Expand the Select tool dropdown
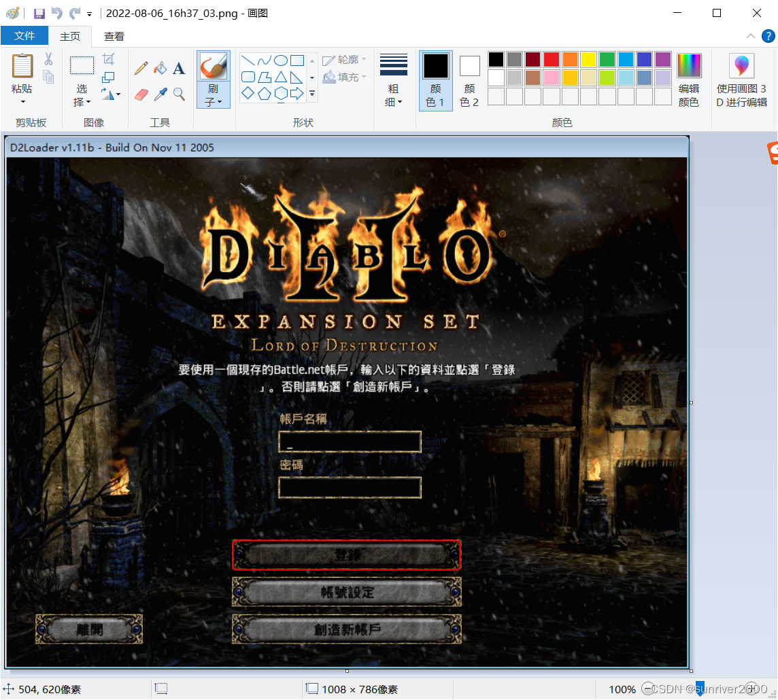 point(88,102)
